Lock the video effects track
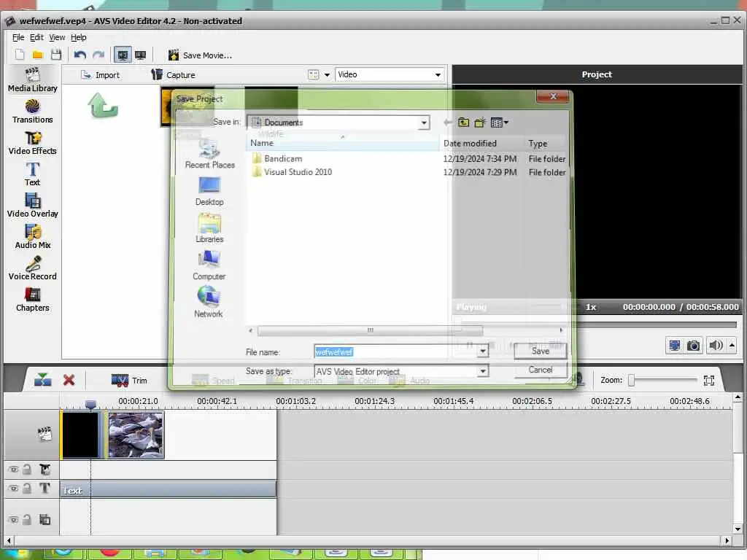 pyautogui.click(x=27, y=470)
